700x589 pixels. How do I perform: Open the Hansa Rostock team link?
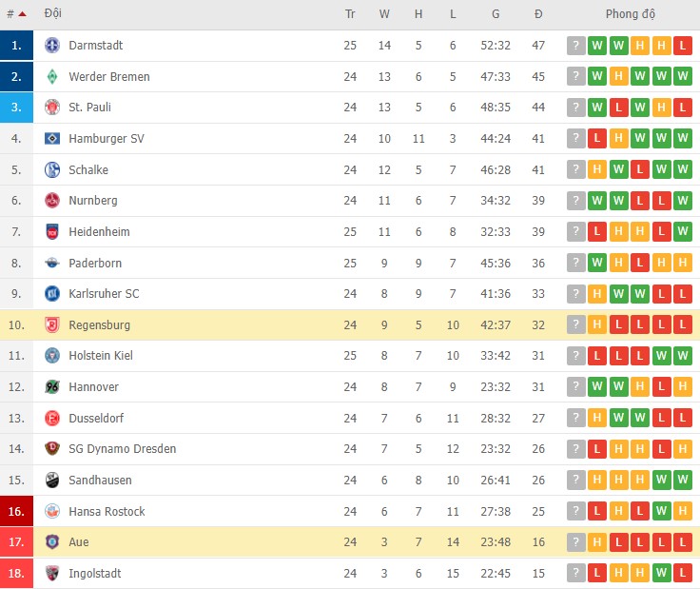tap(107, 512)
